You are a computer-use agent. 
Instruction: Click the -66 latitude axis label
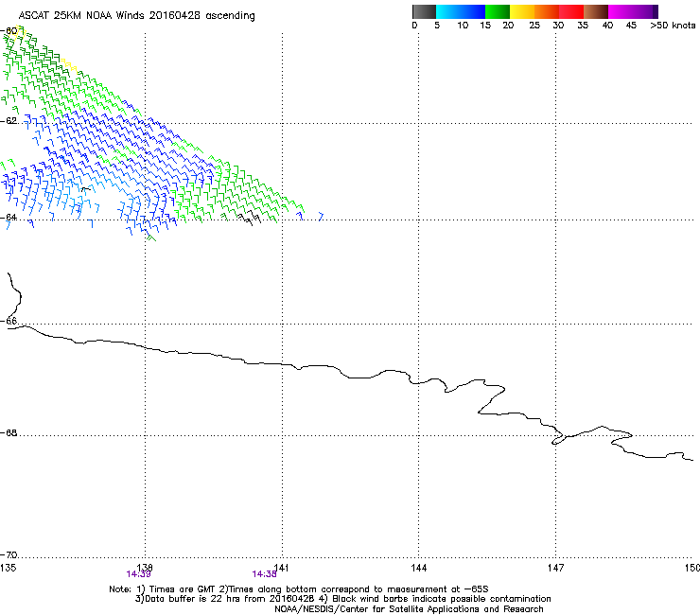[x=9, y=321]
